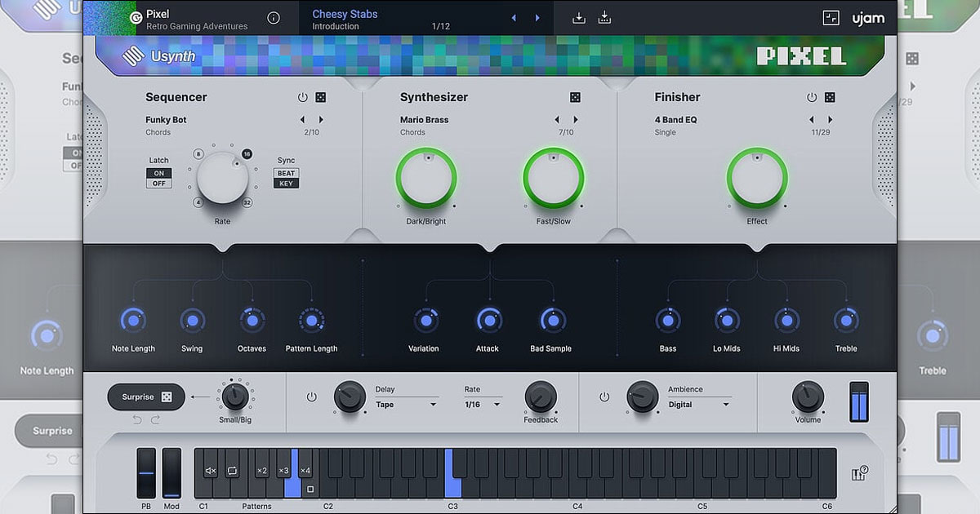Click the Mod wheel strip
980x514 pixels.
[x=171, y=472]
